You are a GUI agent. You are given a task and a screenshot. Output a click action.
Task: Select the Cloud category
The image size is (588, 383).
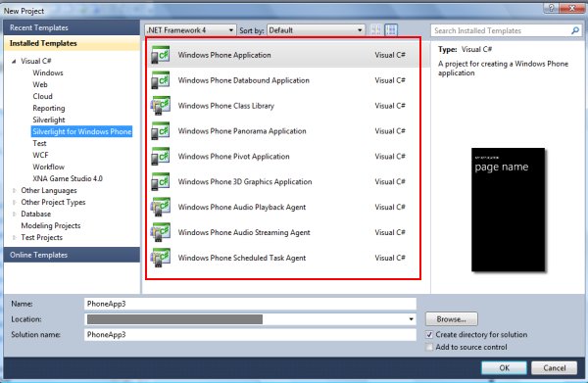click(x=42, y=96)
